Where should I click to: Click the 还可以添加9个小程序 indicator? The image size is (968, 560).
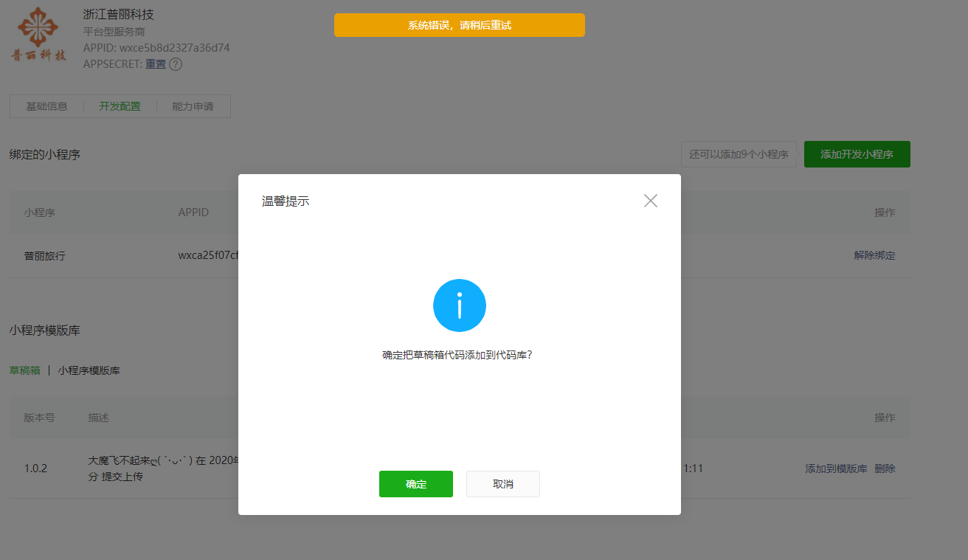click(x=739, y=153)
